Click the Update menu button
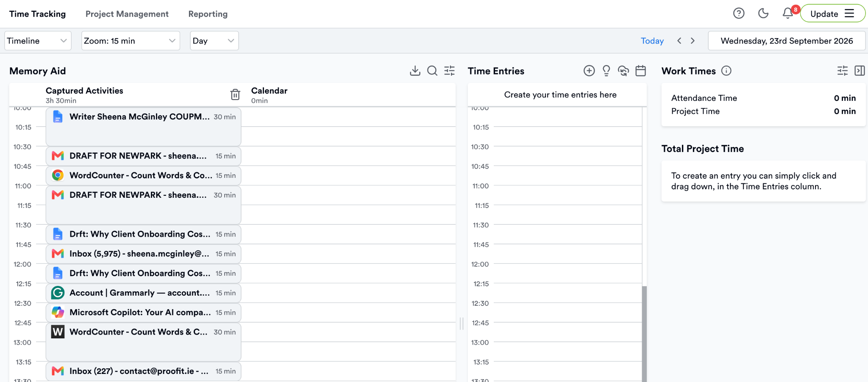Screen dimensions: 868x382 832,14
